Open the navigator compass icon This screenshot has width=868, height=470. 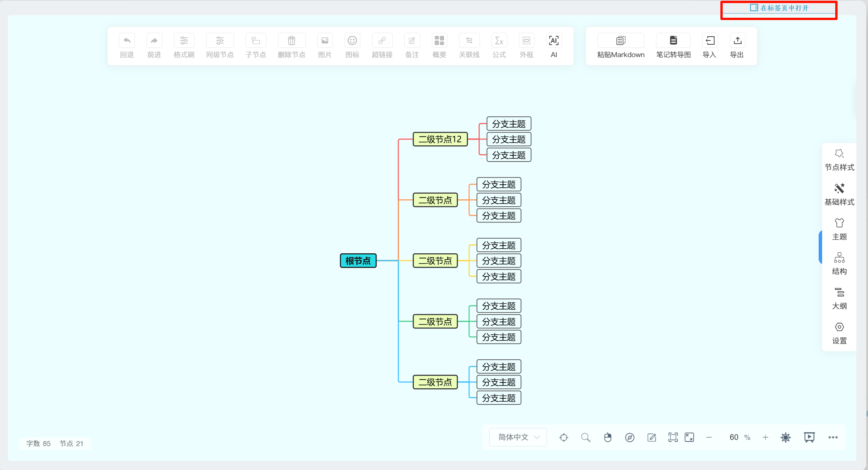click(x=629, y=437)
